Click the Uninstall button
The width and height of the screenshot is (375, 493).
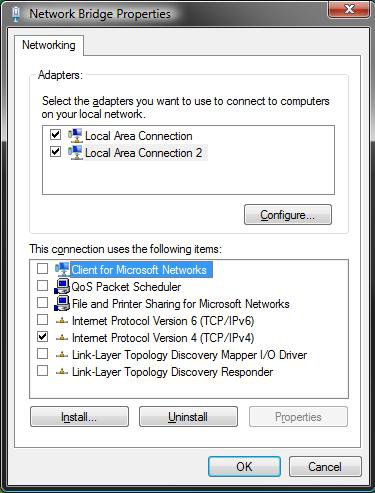tap(188, 417)
